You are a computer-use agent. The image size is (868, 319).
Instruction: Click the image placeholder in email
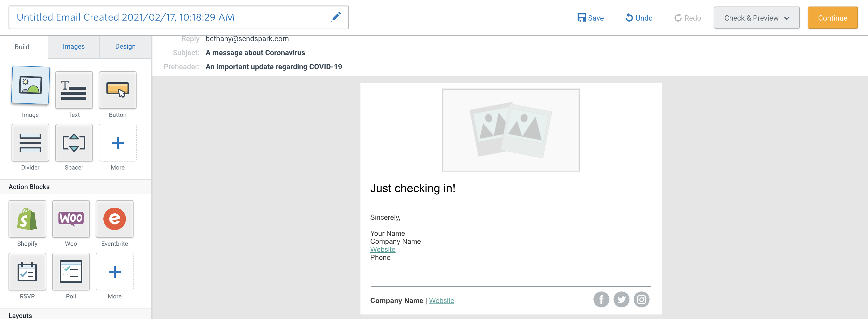(x=511, y=130)
